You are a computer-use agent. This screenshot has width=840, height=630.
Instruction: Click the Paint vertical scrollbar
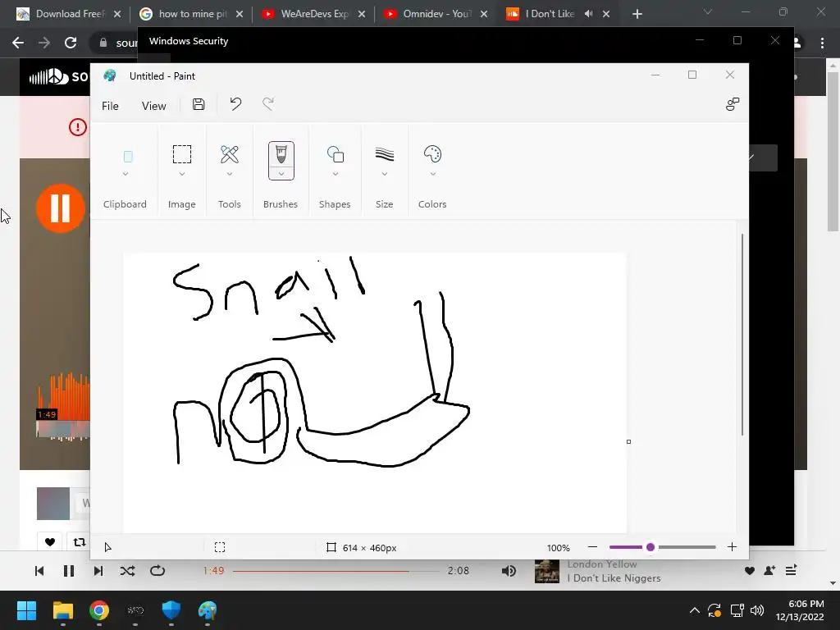click(742, 335)
